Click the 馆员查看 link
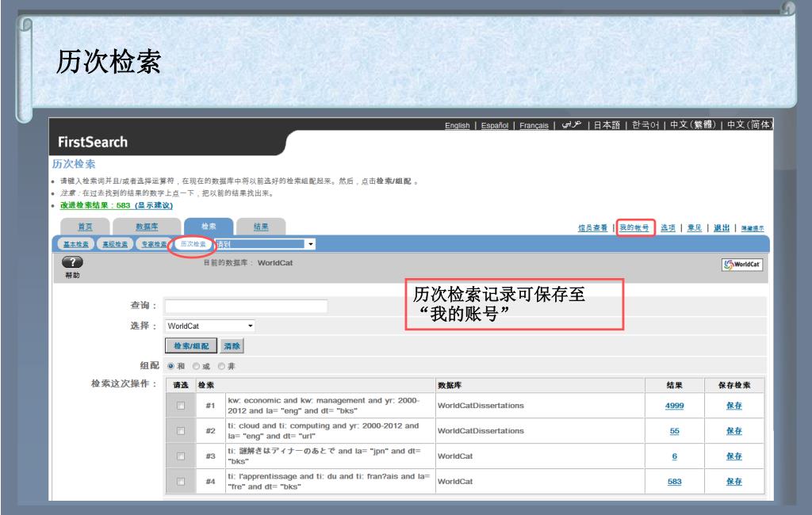The width and height of the screenshot is (812, 515). 592,227
